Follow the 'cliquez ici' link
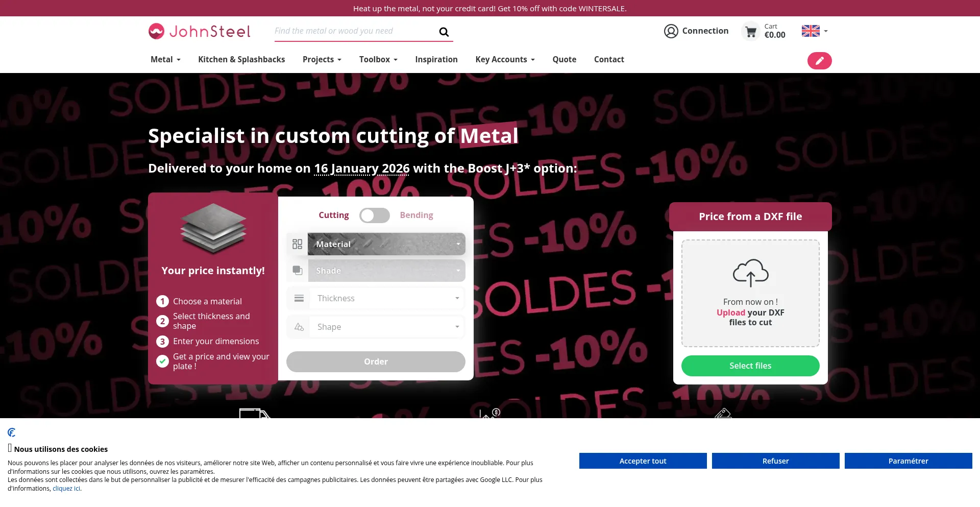980x507 pixels. (x=66, y=489)
